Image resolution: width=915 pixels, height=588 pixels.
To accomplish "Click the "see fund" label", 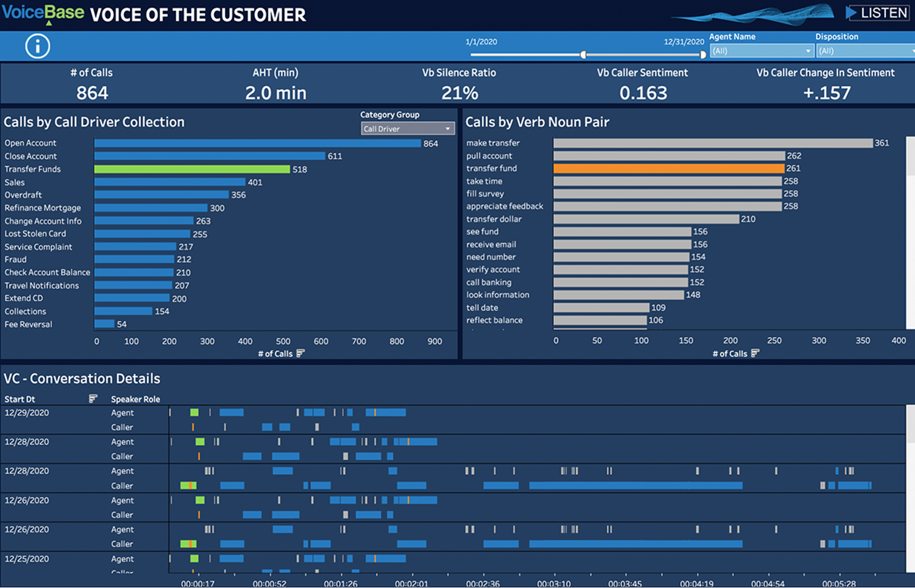I will [482, 232].
